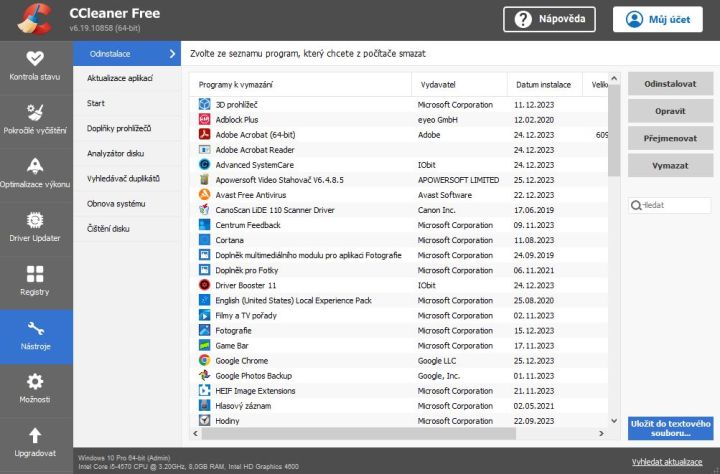Viewport: 720px width, 474px height.
Task: Click the Odinstalovat button
Action: (670, 84)
